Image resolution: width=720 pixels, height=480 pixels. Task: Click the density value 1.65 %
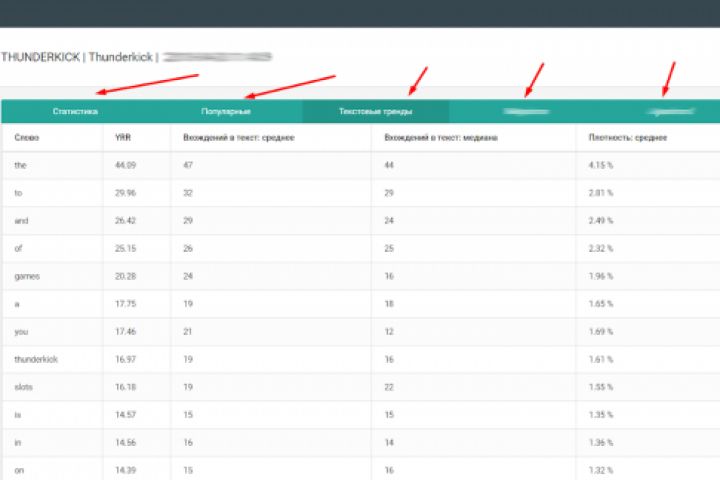tap(601, 304)
